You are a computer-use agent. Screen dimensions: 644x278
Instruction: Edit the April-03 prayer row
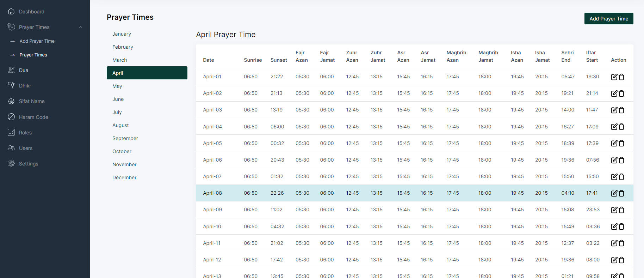point(614,110)
